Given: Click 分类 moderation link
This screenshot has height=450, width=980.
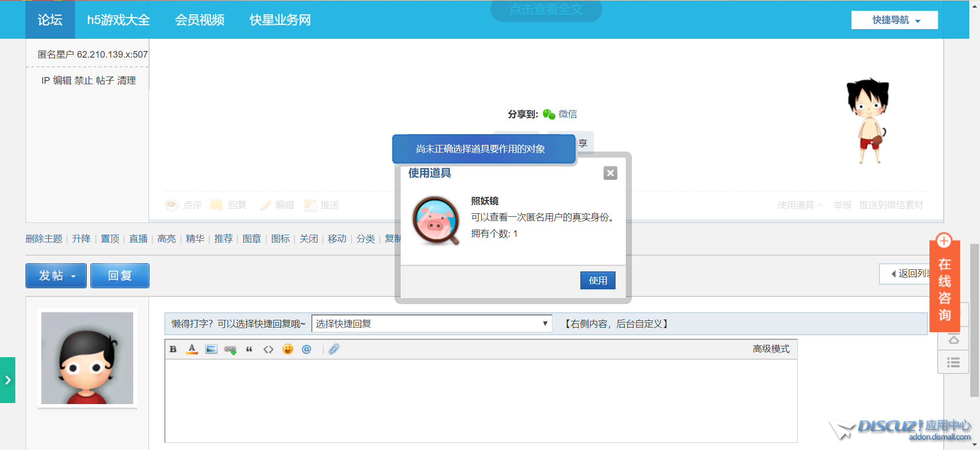Looking at the screenshot, I should click(x=365, y=239).
